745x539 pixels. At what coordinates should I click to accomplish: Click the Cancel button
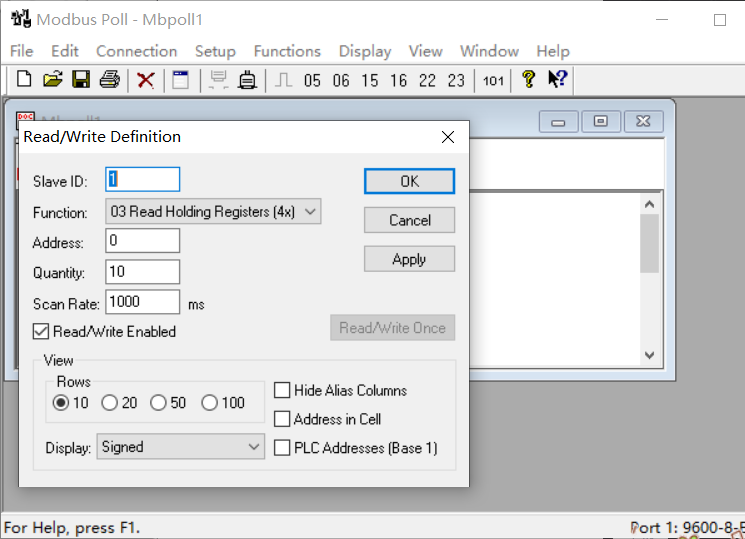tap(410, 220)
